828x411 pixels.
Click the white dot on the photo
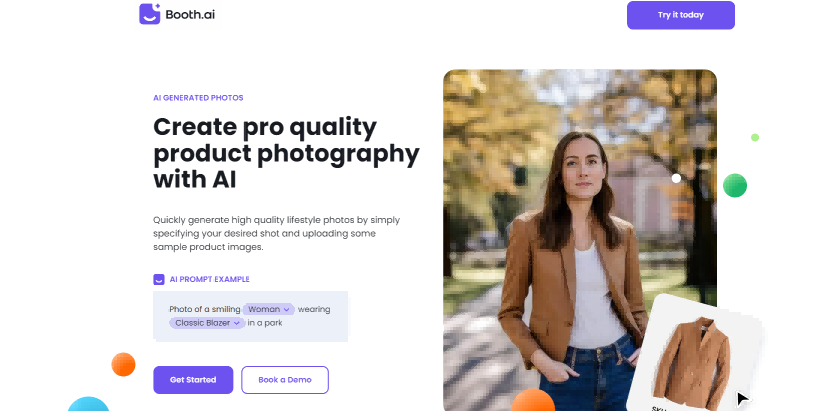[676, 179]
